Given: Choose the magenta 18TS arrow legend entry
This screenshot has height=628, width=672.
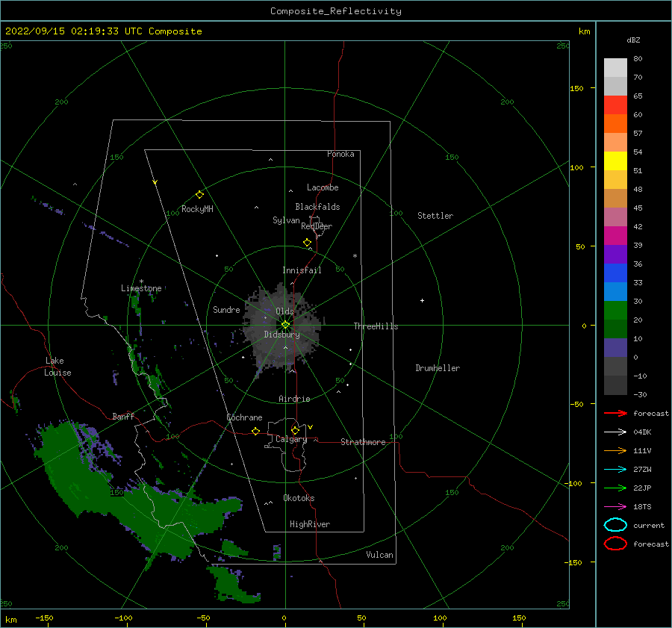Looking at the screenshot, I should (615, 507).
